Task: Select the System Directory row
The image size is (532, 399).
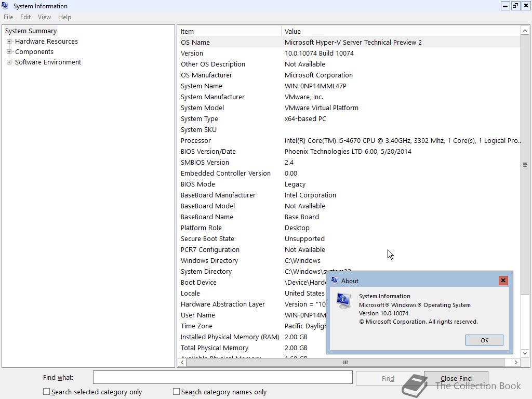Action: pos(252,271)
